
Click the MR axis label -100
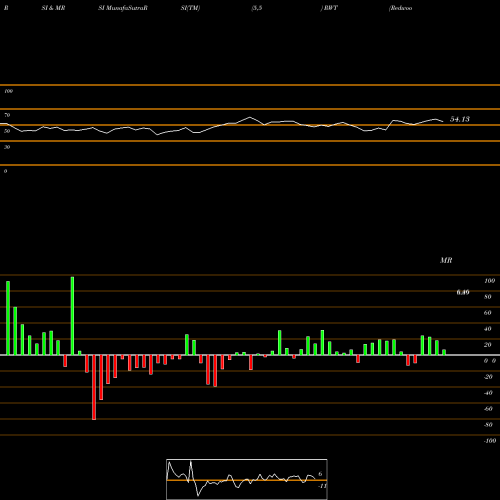coord(490,441)
